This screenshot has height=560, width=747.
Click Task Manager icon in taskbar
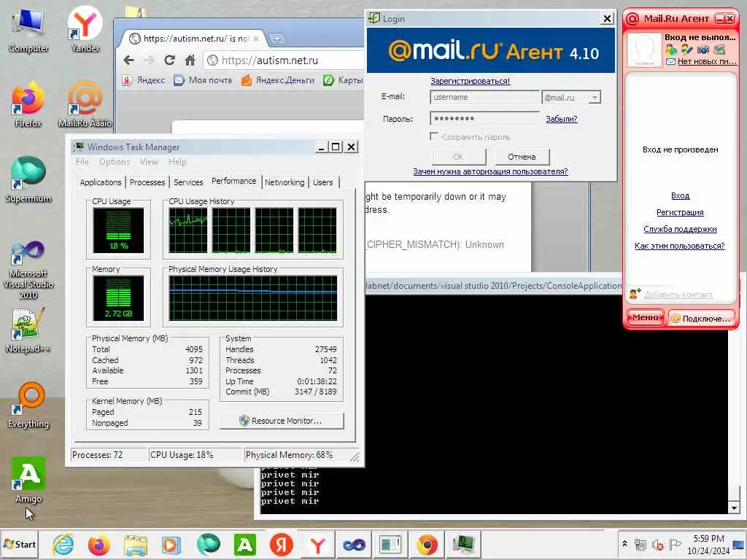pos(463,544)
